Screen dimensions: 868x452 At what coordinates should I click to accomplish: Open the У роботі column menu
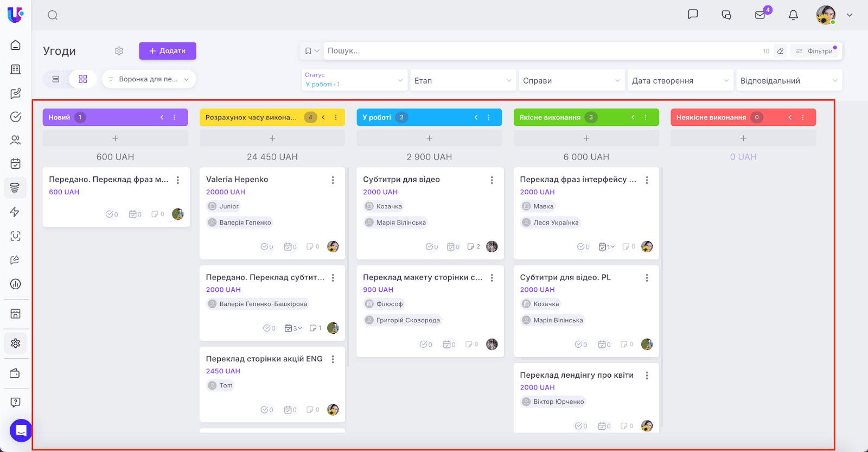489,117
